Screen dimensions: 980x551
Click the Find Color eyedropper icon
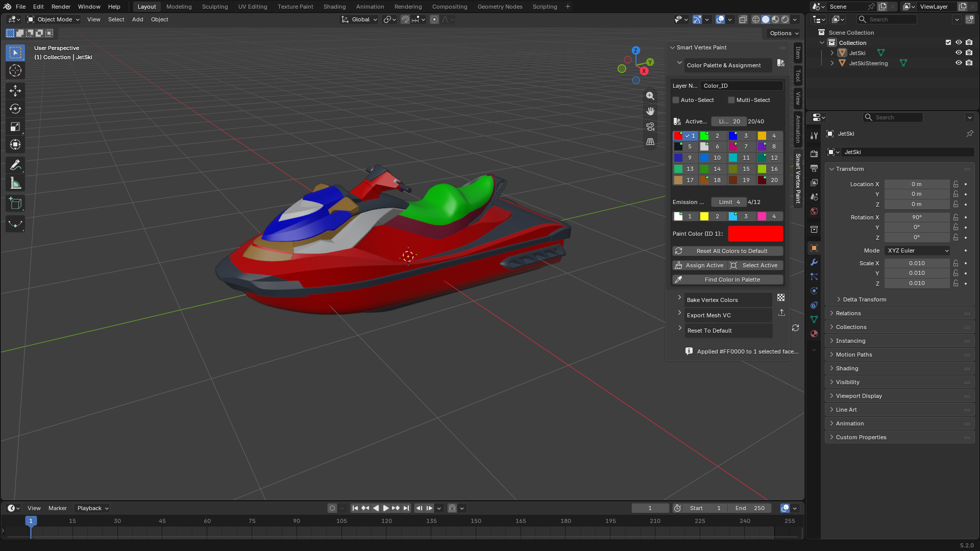pos(678,280)
